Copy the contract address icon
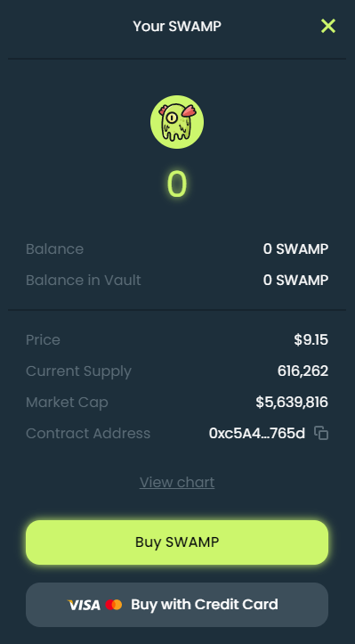355x644 pixels. click(321, 433)
